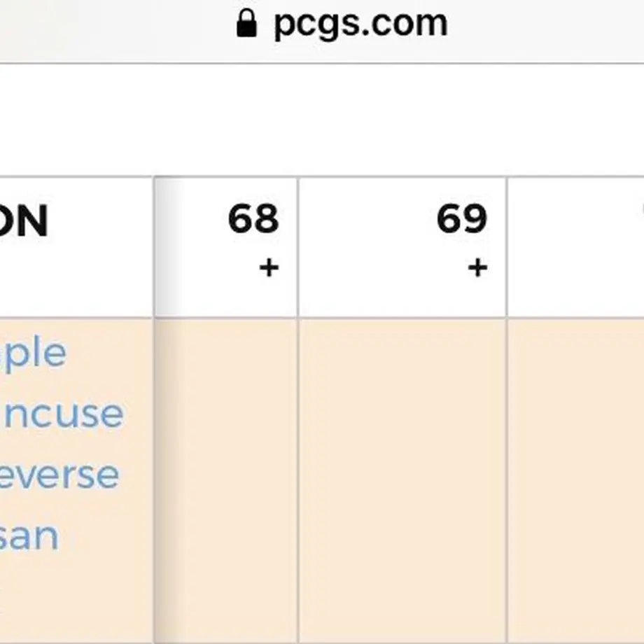Click the plus sign under 68
644x644 pixels.
click(269, 268)
